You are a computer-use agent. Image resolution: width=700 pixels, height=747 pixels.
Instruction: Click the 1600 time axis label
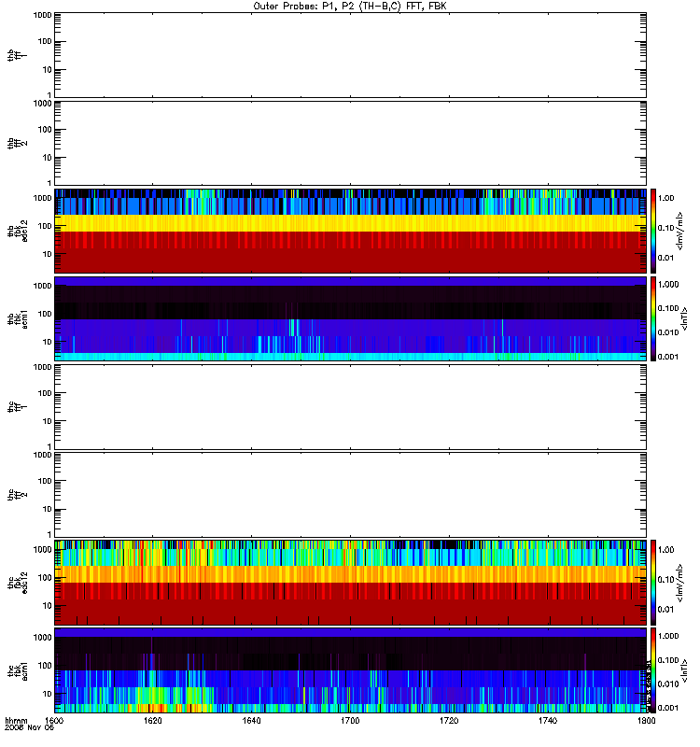coord(54,720)
